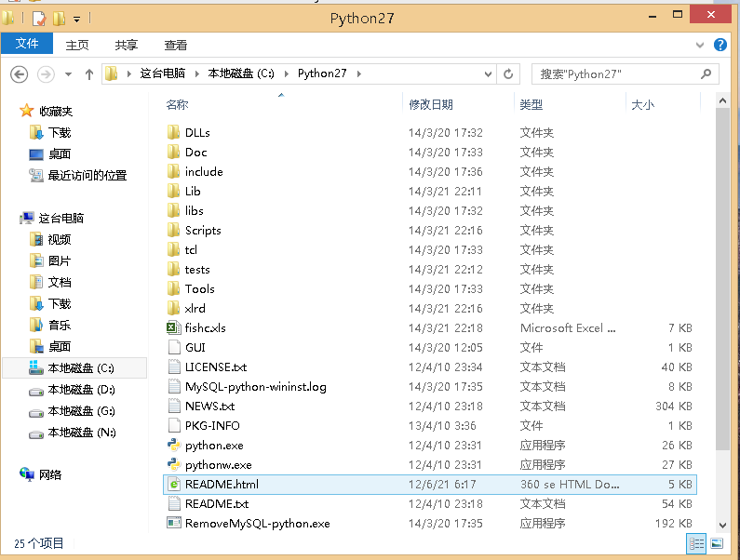This screenshot has width=740, height=560.
Task: Switch to large icons view layout
Action: (x=718, y=543)
